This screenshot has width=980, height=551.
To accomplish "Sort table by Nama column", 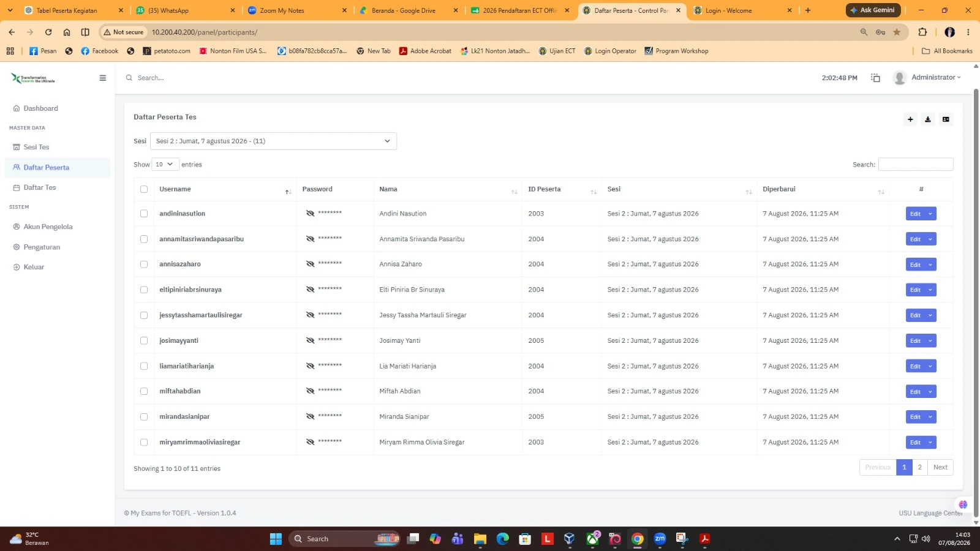I will tap(447, 189).
